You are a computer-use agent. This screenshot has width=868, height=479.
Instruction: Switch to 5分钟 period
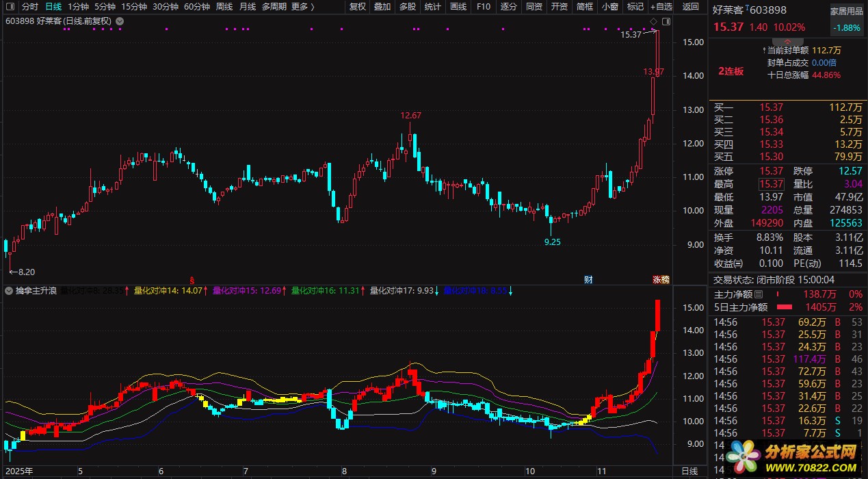click(x=106, y=6)
